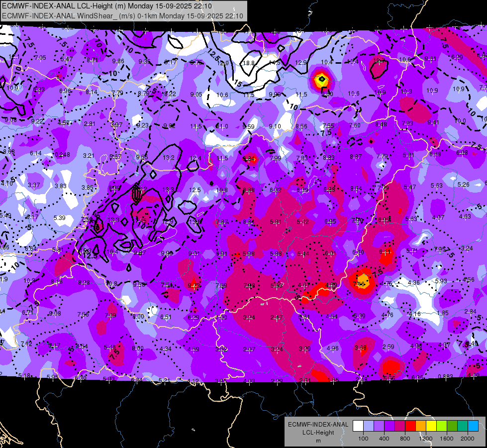Click the wind shear value 5.39
The width and height of the screenshot is (487, 448).
tap(59, 218)
